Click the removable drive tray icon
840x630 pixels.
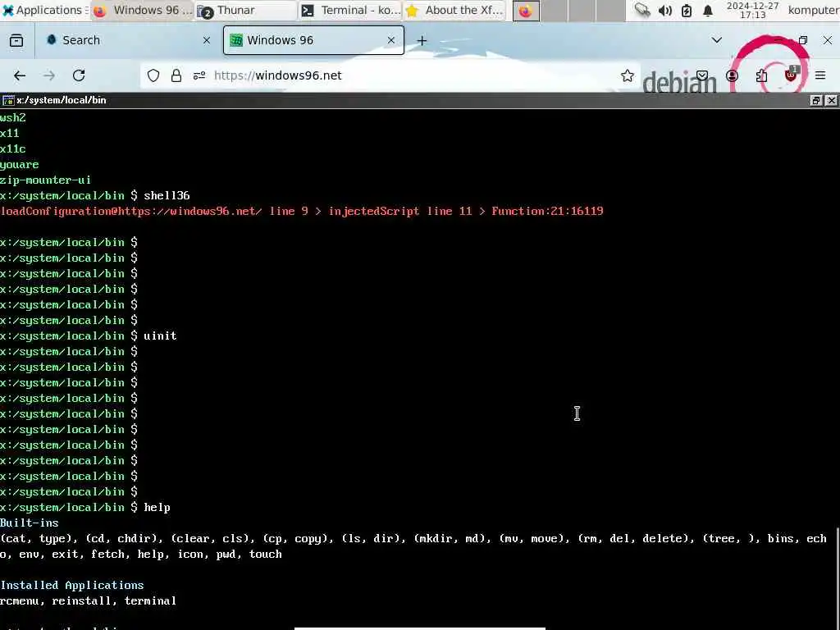coord(642,11)
